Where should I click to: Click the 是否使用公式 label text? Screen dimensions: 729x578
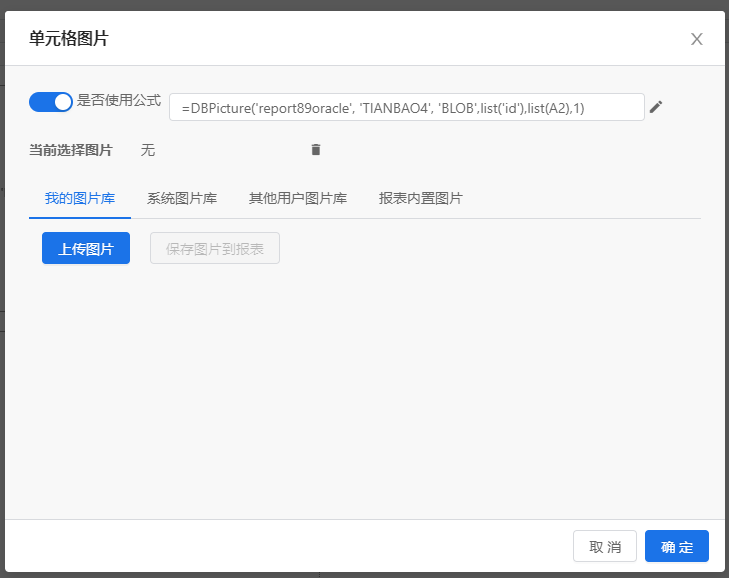119,101
